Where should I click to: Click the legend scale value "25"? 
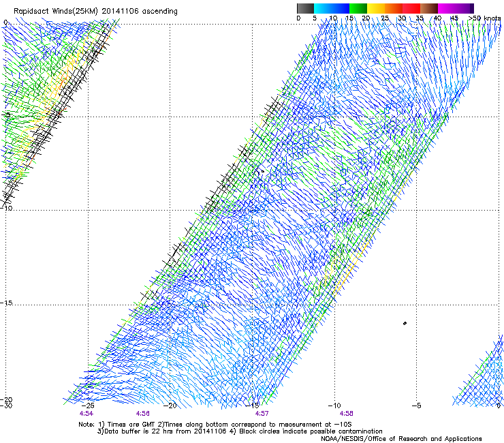point(385,18)
